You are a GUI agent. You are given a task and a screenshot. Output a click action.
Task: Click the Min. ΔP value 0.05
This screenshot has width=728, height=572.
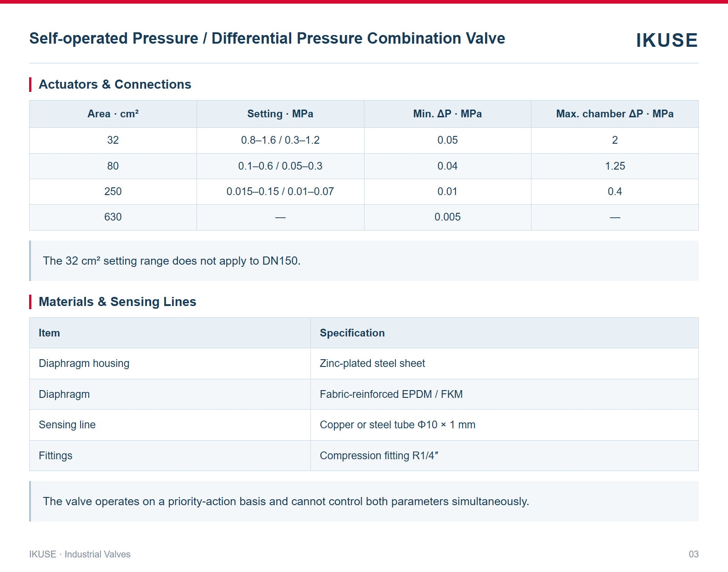tap(447, 140)
